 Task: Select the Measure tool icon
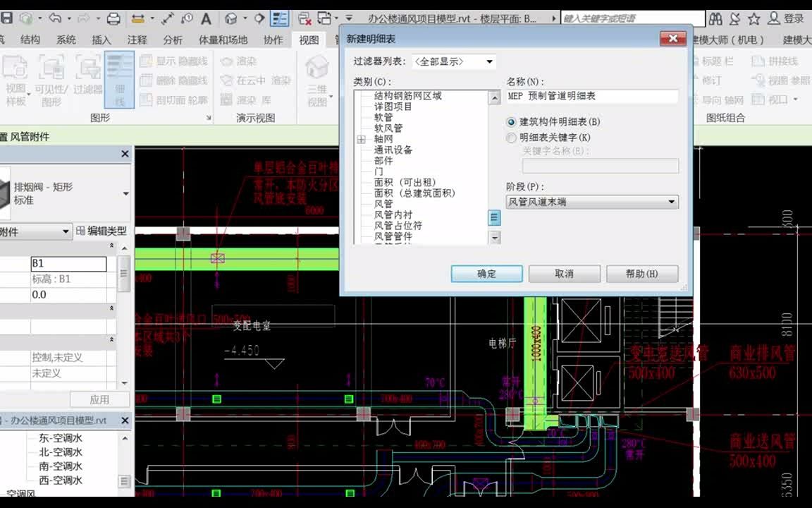pos(168,18)
